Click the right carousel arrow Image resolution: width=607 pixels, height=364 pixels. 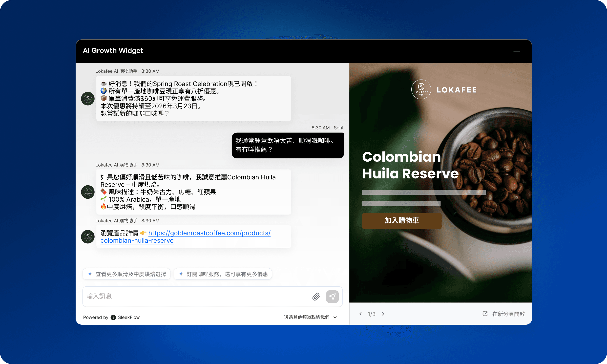(383, 314)
